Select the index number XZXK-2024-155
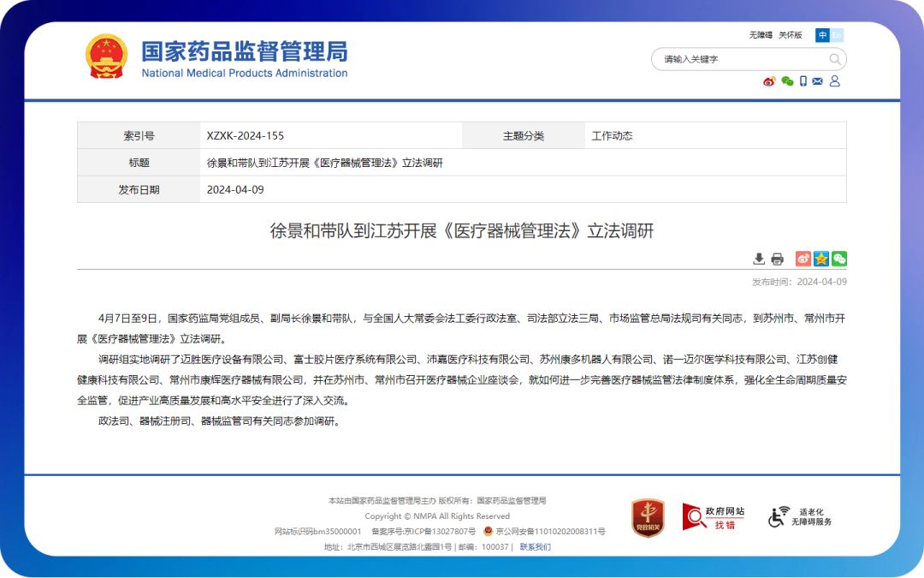Image resolution: width=924 pixels, height=578 pixels. tap(246, 135)
